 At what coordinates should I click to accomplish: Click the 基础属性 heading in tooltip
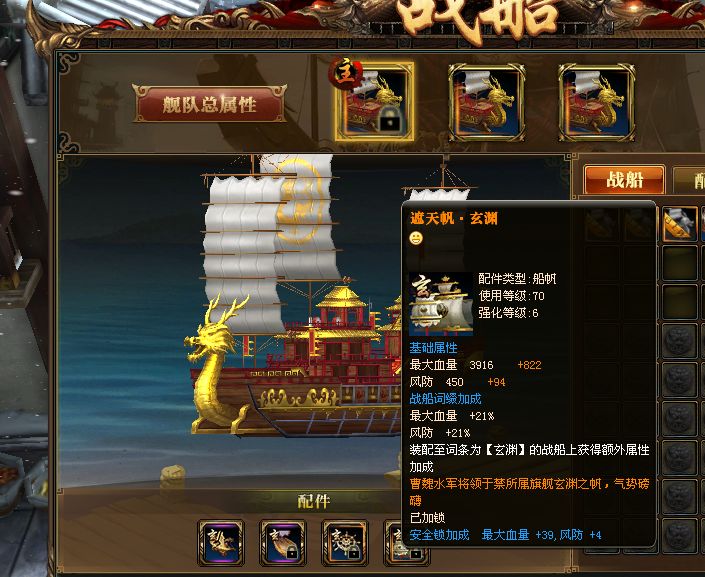(433, 348)
